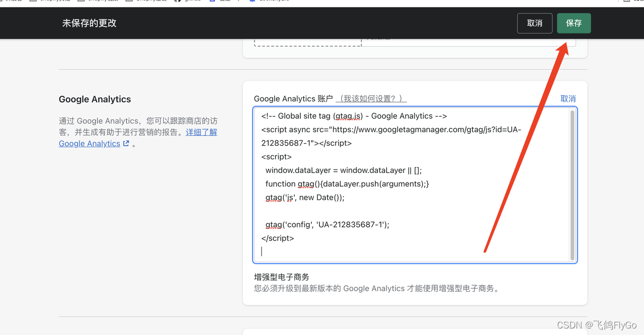Click 取消 link beside Google Analytics account

[568, 99]
